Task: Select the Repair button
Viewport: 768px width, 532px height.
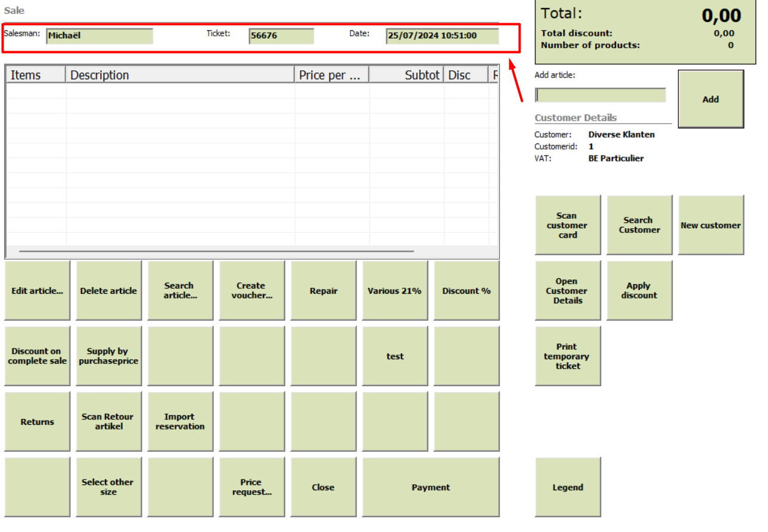Action: 324,291
